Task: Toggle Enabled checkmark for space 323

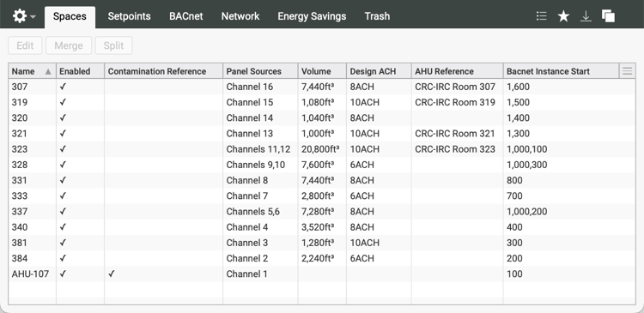Action: [63, 149]
